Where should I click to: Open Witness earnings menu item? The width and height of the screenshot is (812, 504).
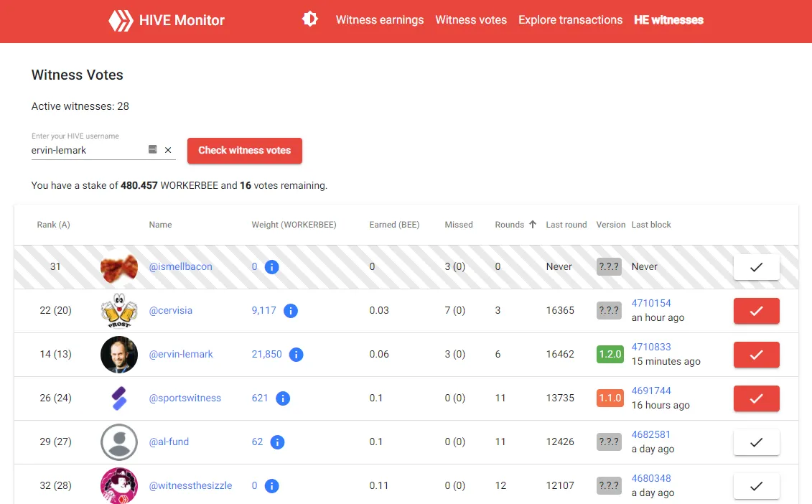point(380,20)
